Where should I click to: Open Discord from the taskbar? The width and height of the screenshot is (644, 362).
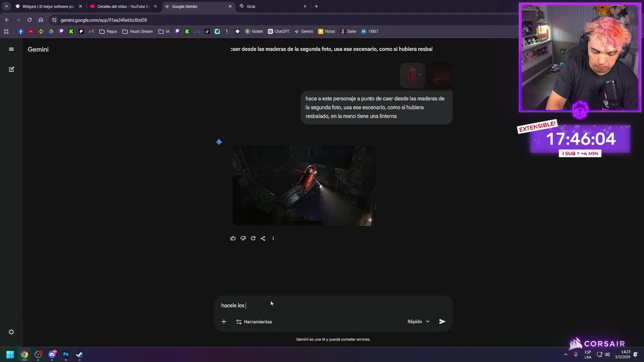(52, 354)
